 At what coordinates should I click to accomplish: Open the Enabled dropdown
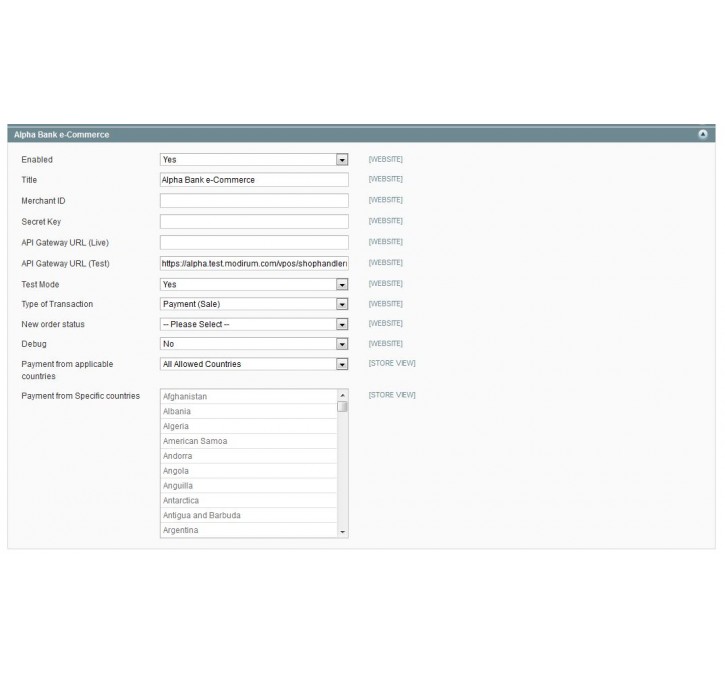coord(254,159)
